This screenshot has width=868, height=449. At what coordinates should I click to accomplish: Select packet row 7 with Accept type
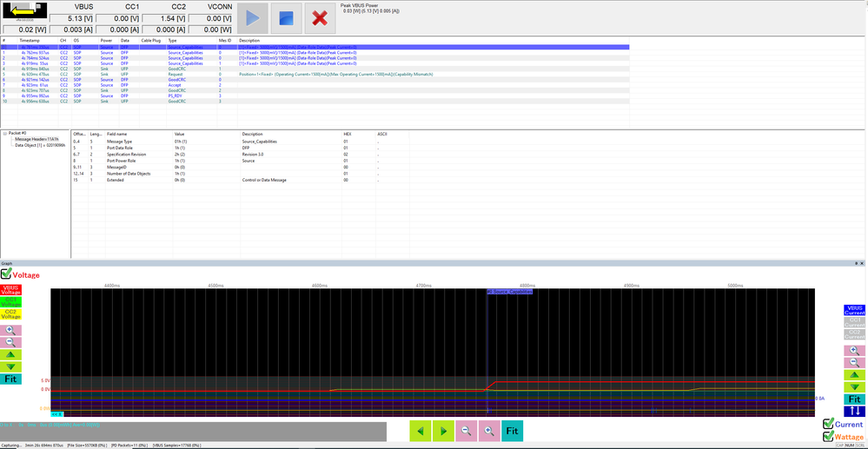coord(315,85)
